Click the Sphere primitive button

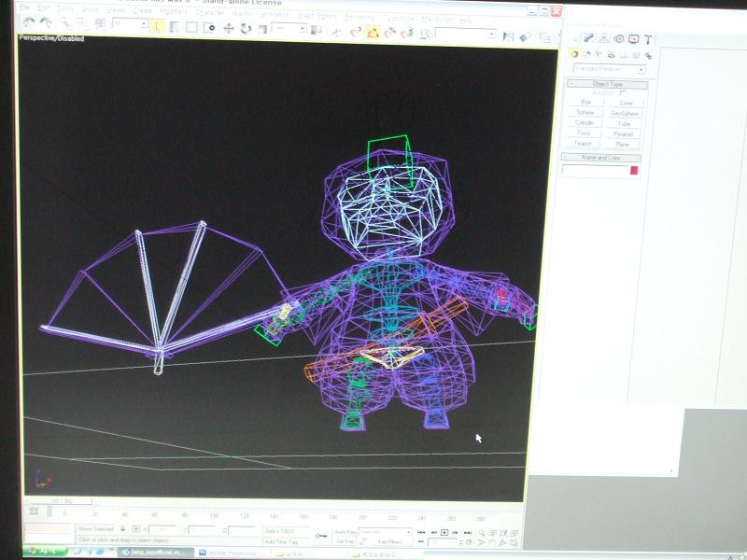coord(585,112)
